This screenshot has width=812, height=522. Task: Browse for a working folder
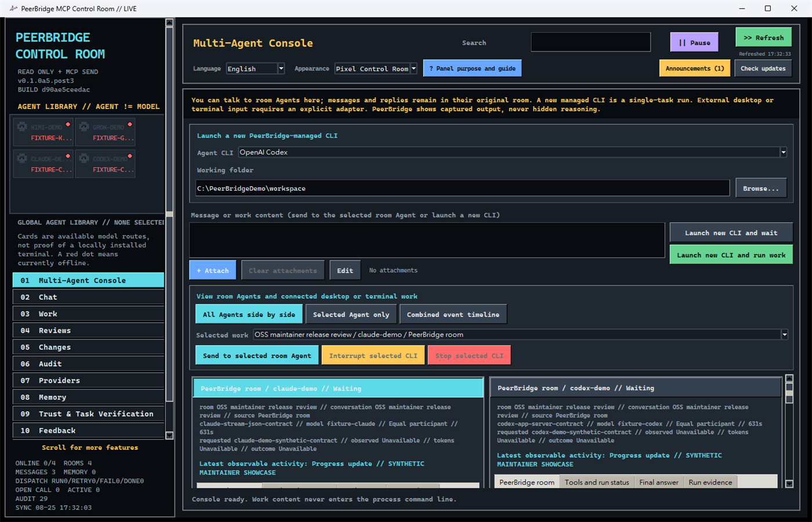pyautogui.click(x=761, y=188)
